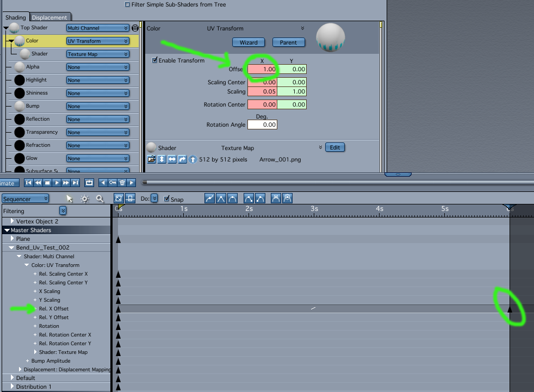The width and height of the screenshot is (534, 392).
Task: Flip the Arrow_001.png texture vertically
Action: coord(161,159)
